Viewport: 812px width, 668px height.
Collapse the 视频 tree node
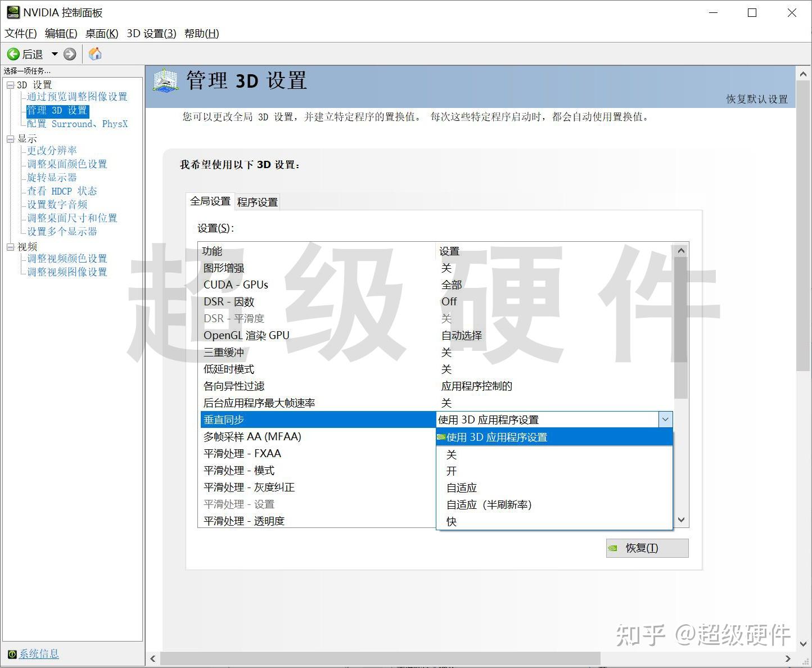click(10, 247)
